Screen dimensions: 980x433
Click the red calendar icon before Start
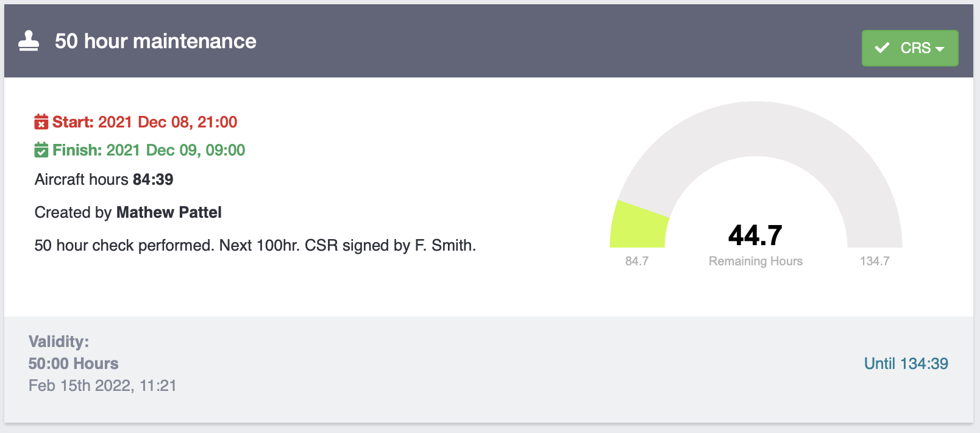click(41, 122)
